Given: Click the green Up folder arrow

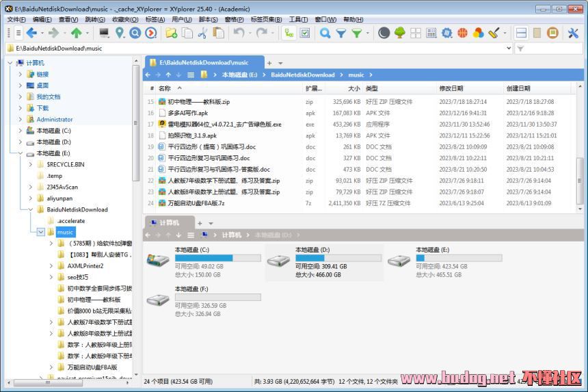Looking at the screenshot, I should (77, 33).
